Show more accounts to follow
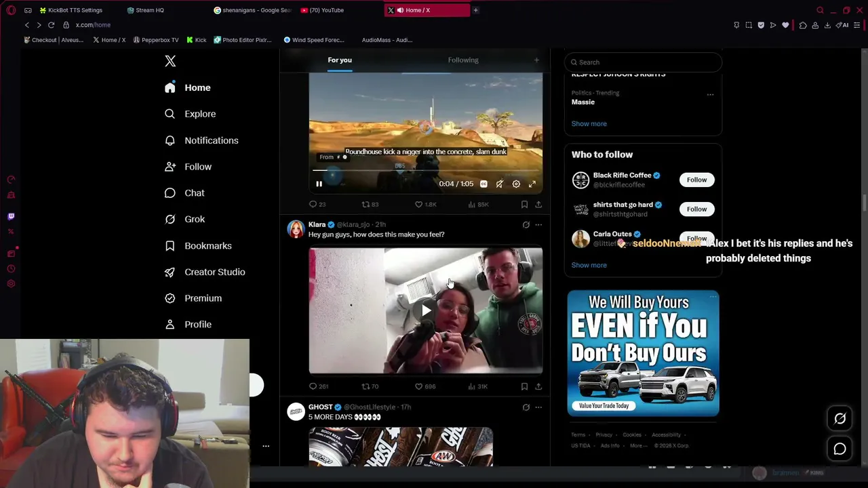 (589, 265)
